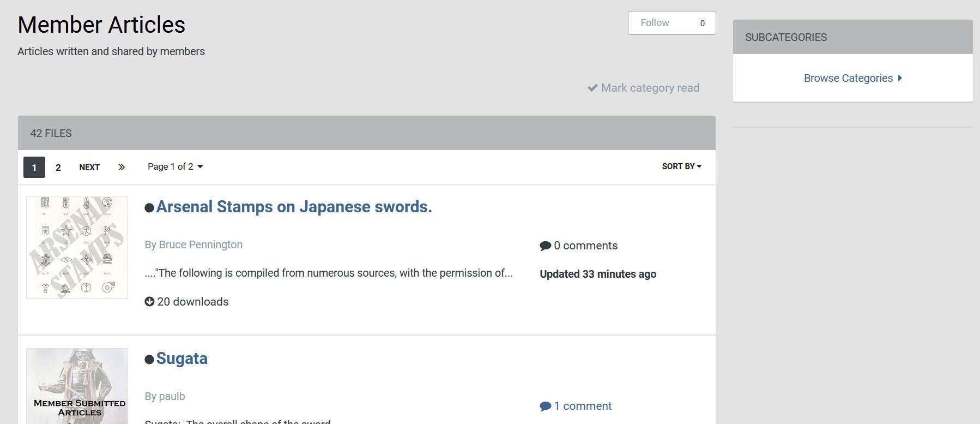Jump to last page using double chevron
Image resolution: width=980 pixels, height=424 pixels.
click(x=122, y=167)
